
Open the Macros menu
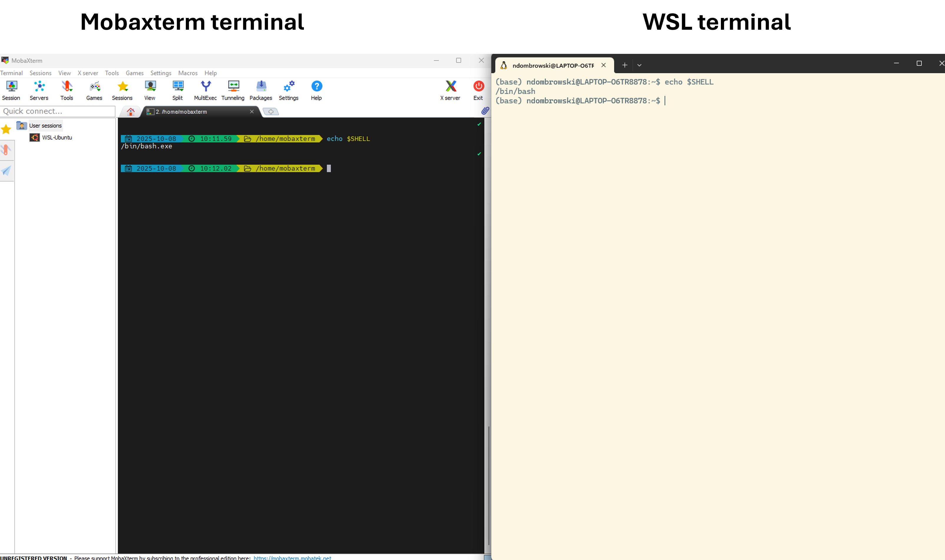point(188,73)
